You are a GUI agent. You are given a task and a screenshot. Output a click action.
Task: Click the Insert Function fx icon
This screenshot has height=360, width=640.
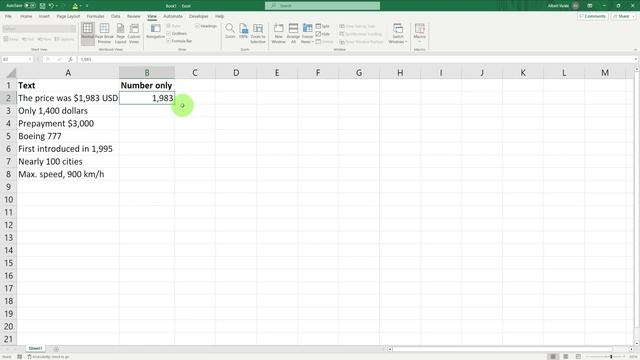pyautogui.click(x=70, y=59)
